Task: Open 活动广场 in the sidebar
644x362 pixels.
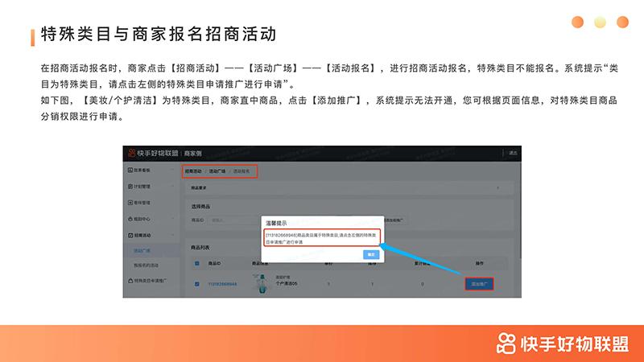Action: (x=143, y=250)
